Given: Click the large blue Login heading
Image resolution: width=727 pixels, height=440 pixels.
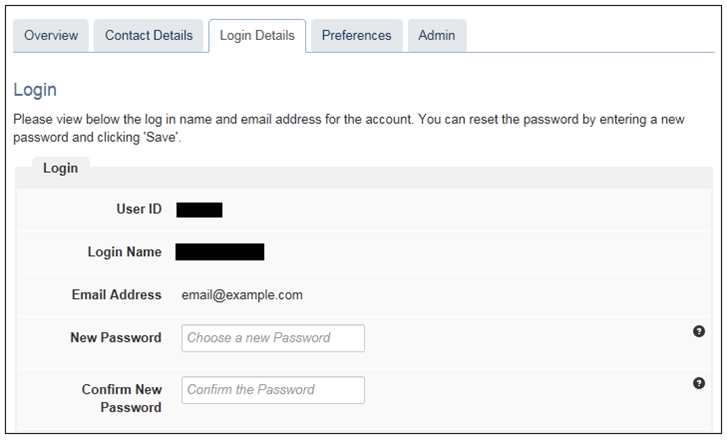Looking at the screenshot, I should [x=35, y=89].
